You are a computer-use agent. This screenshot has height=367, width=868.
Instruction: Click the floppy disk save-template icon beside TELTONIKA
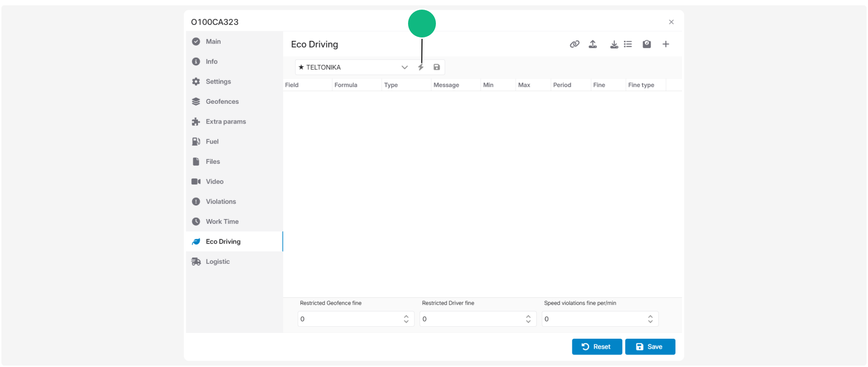point(436,67)
